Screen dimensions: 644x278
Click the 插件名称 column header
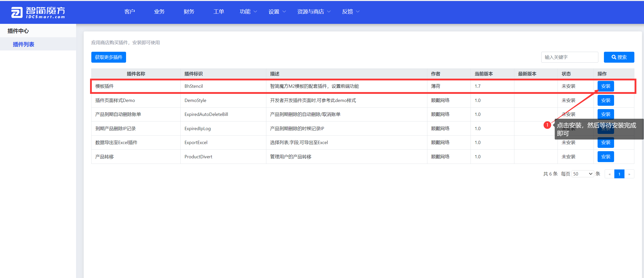point(136,74)
